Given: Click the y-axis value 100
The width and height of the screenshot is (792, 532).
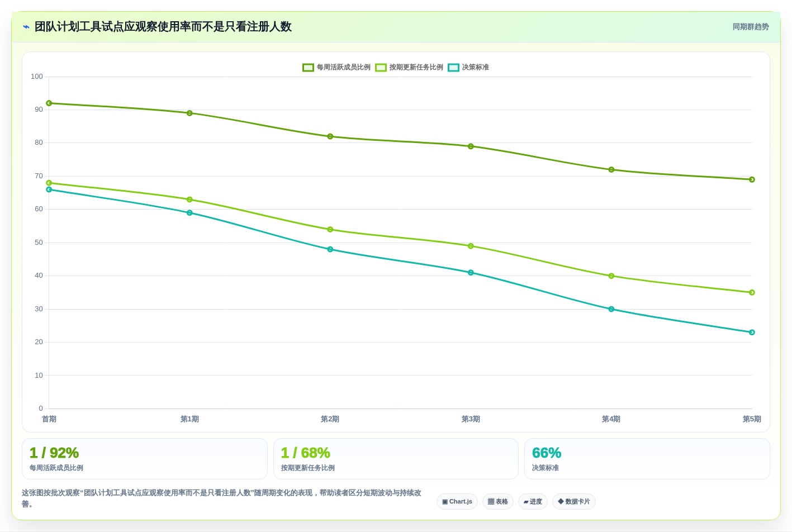Looking at the screenshot, I should pos(37,77).
